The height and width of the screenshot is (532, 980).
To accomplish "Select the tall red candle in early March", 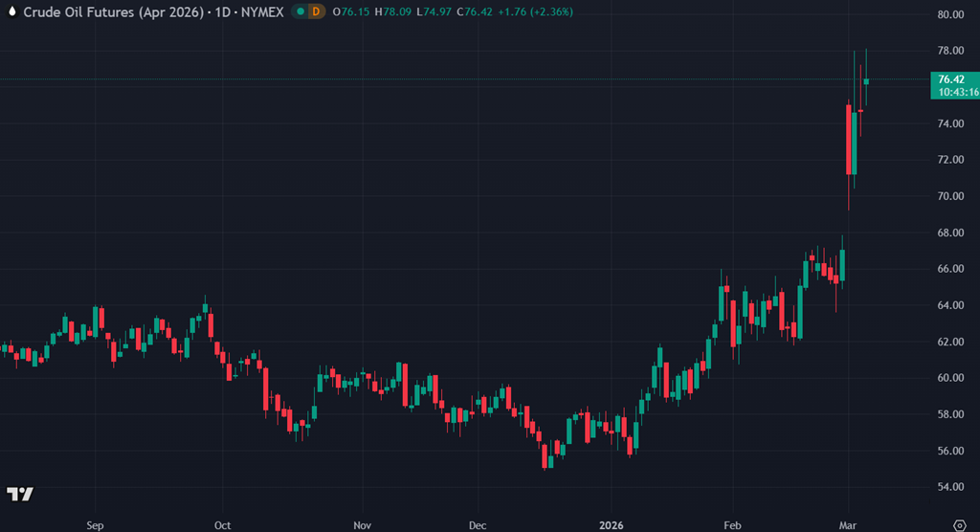I will [x=848, y=140].
